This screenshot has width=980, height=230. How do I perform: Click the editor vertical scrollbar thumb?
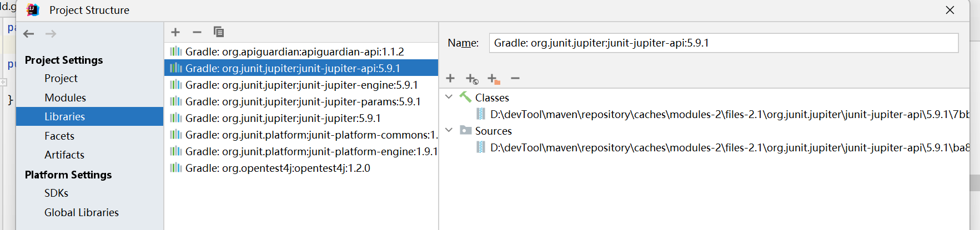pos(975,183)
